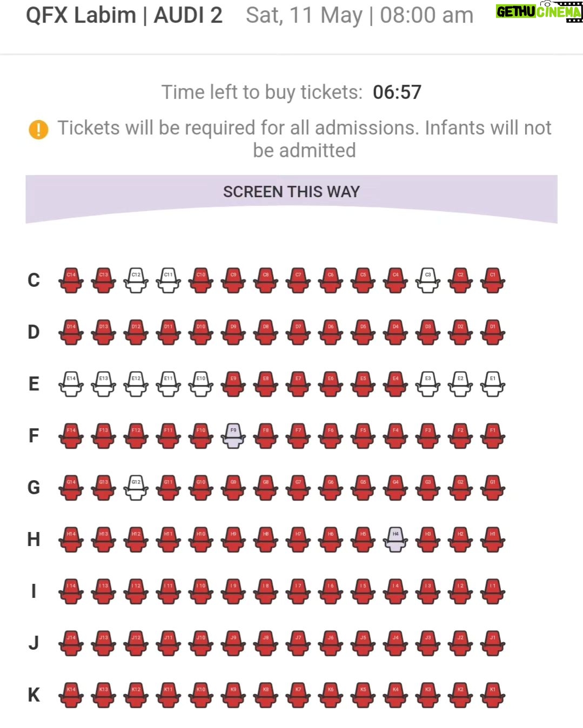Select available seat E10
Image resolution: width=583 pixels, height=728 pixels.
click(201, 384)
